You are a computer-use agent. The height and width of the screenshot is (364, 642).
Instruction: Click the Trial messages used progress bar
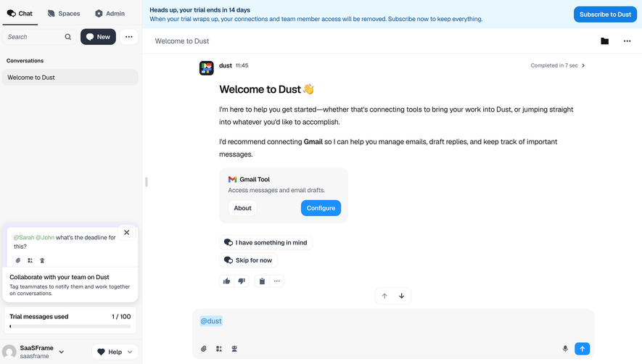(x=70, y=326)
